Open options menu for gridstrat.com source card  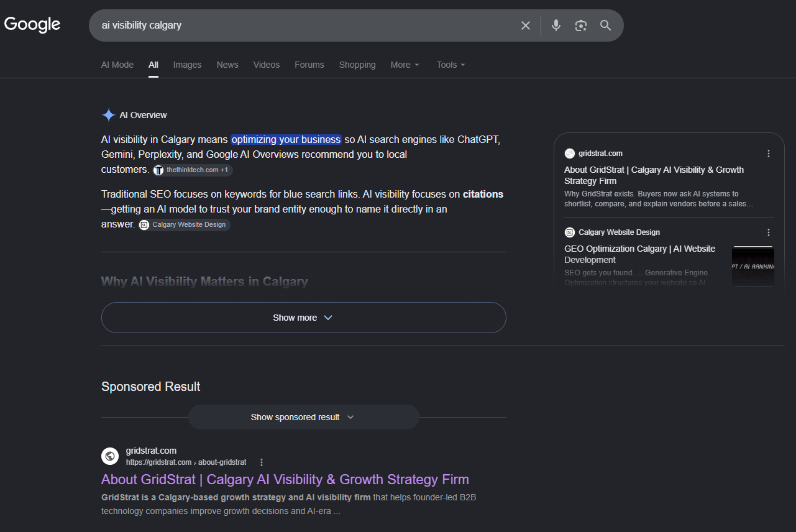point(769,154)
